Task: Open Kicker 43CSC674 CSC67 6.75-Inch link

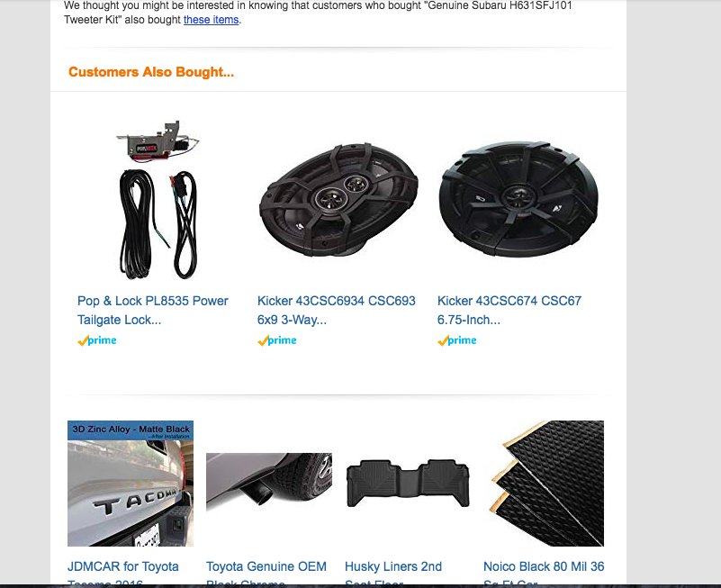Action: pos(509,310)
